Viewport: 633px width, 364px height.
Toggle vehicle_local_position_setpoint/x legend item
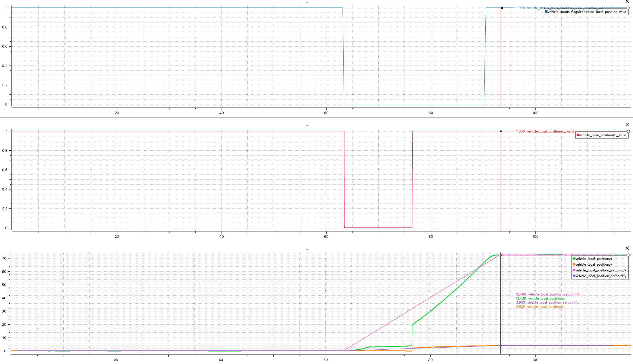click(x=601, y=270)
